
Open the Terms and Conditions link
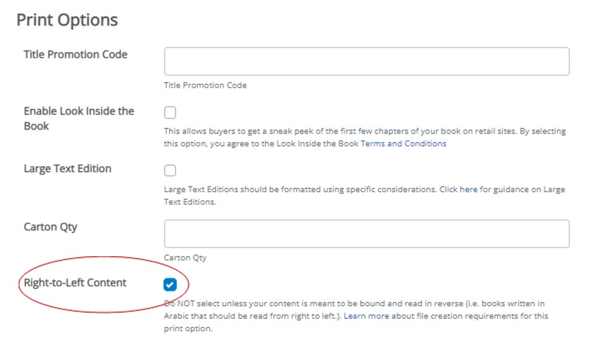tap(403, 144)
